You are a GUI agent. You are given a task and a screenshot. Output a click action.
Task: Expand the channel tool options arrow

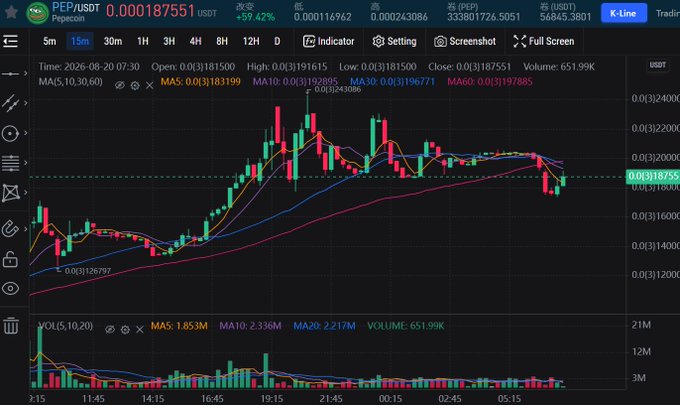coord(26,103)
